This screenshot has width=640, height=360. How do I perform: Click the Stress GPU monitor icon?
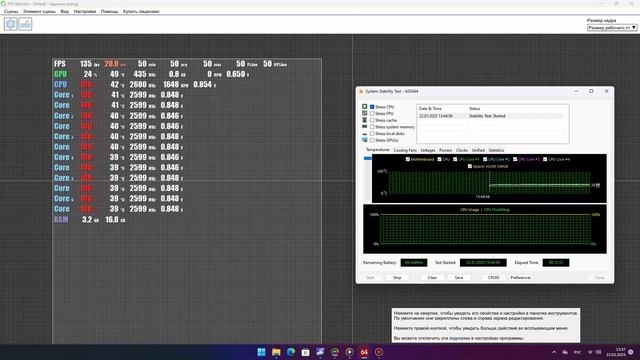click(364, 140)
